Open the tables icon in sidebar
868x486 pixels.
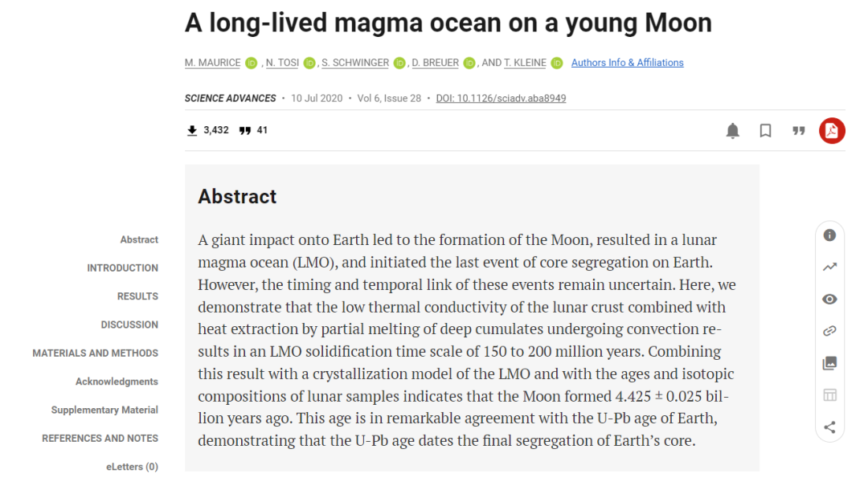coord(829,394)
